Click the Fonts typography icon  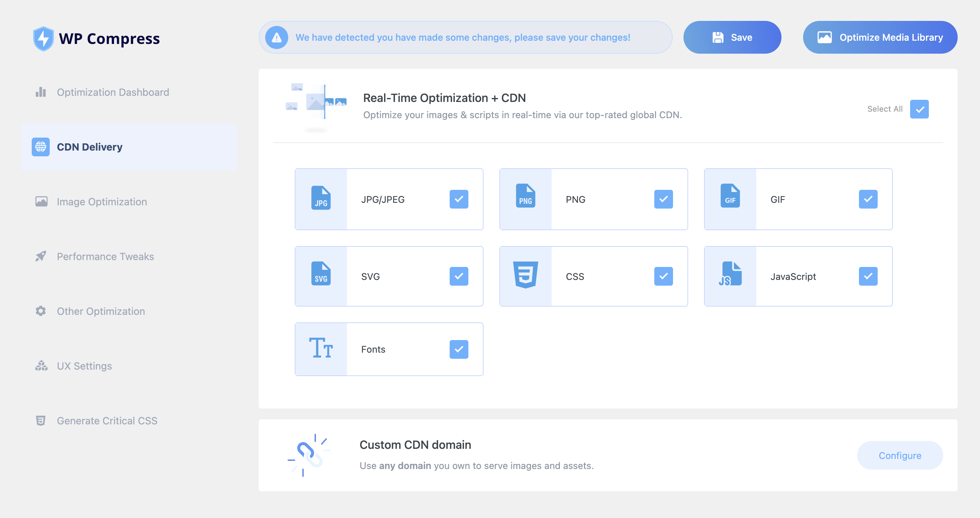point(321,348)
